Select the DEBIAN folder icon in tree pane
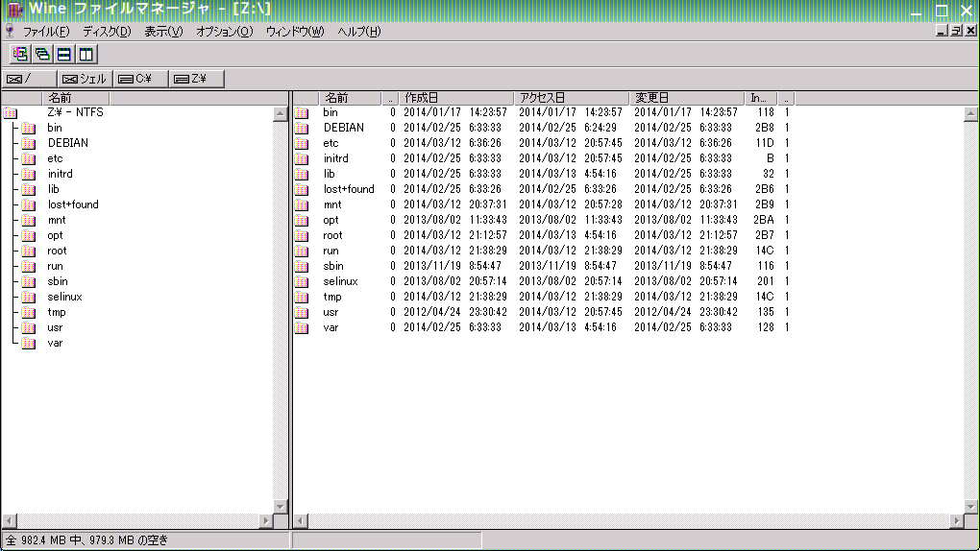 pyautogui.click(x=28, y=143)
